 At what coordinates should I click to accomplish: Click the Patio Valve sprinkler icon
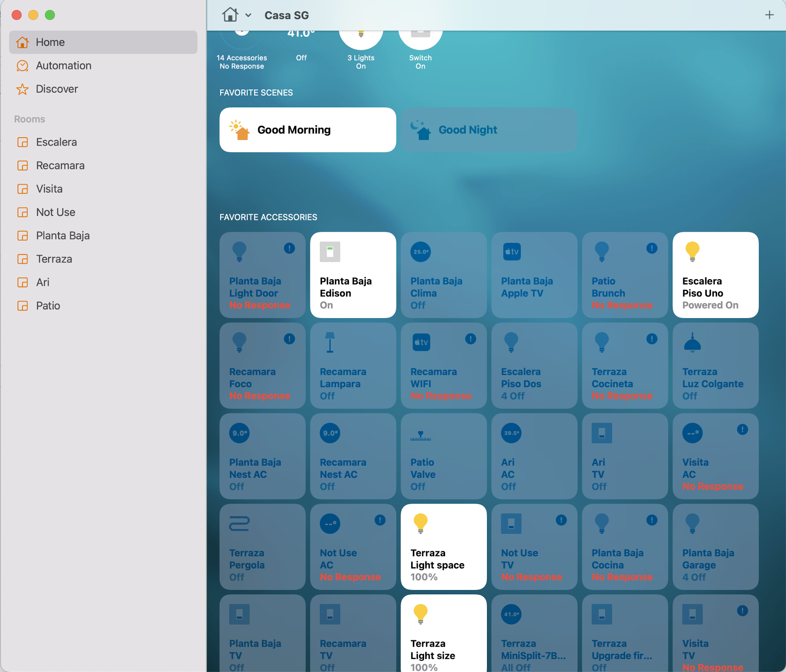[420, 435]
